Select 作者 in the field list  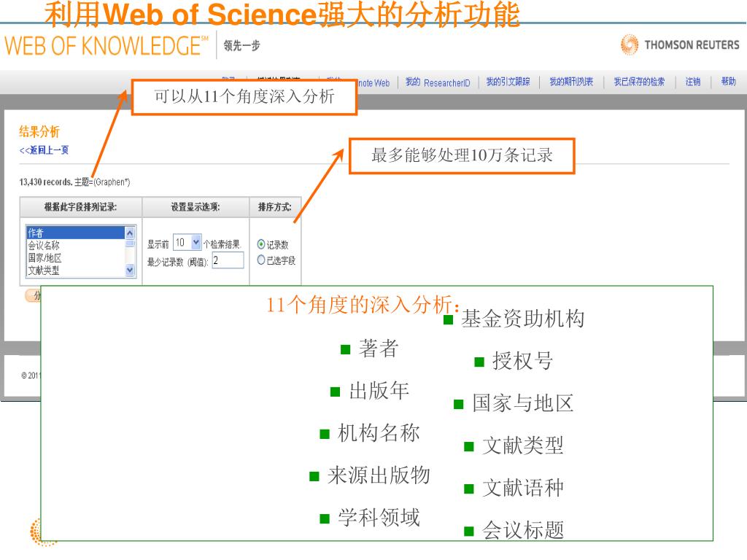tap(75, 233)
